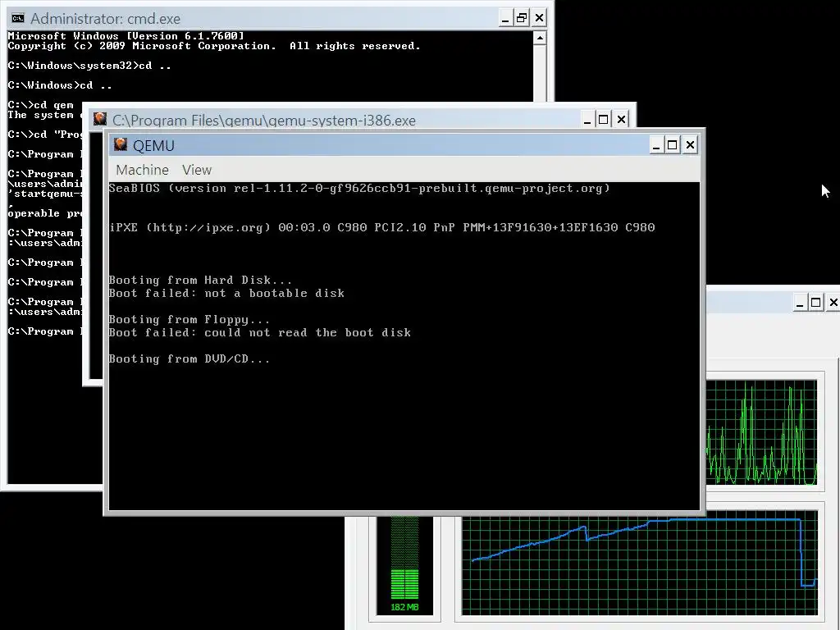Close the qemu-system-i386.exe console window
Screen dimensions: 840x630
pyautogui.click(x=621, y=120)
